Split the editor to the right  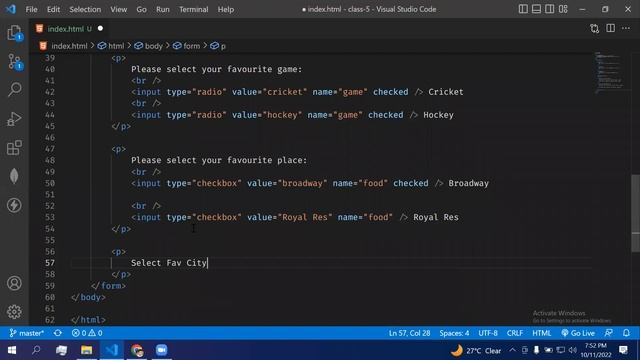point(610,29)
